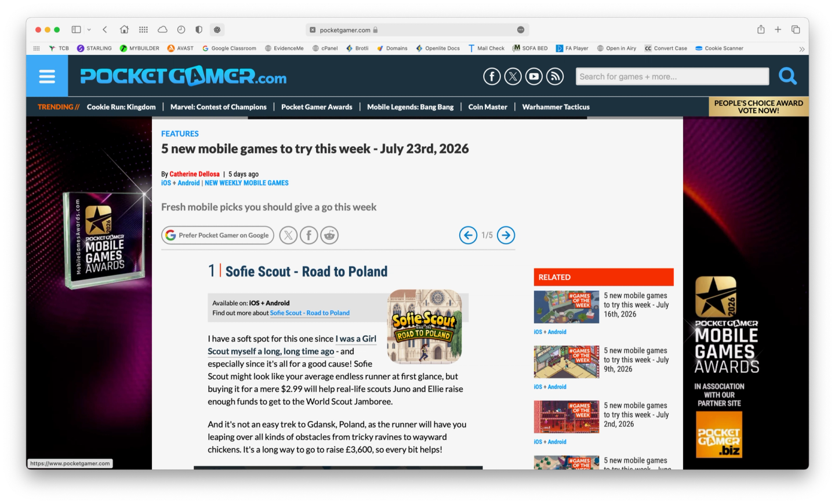Click the PocketGamer.com logo
The height and width of the screenshot is (504, 835).
[x=183, y=76]
